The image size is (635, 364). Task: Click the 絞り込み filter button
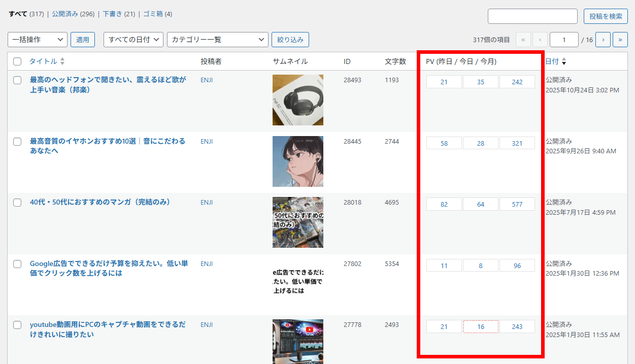(290, 40)
